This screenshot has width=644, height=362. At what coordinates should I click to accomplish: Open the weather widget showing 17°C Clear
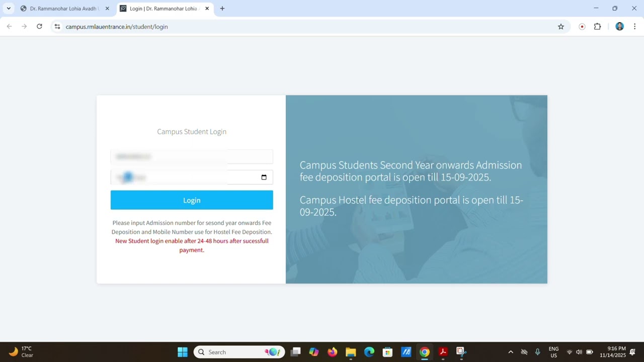point(21,352)
